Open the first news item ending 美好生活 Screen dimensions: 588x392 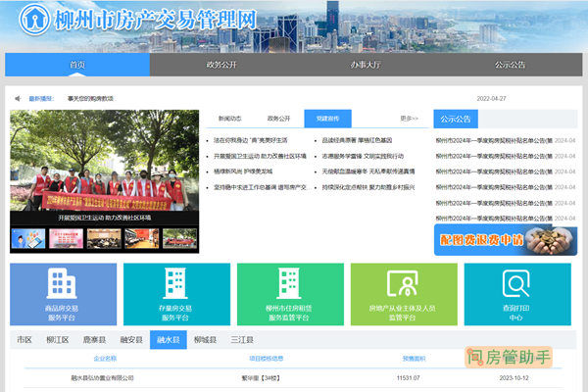[251, 140]
